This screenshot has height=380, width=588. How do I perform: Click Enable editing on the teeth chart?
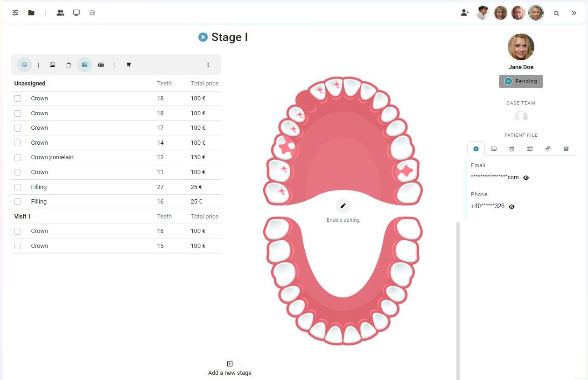coord(343,205)
